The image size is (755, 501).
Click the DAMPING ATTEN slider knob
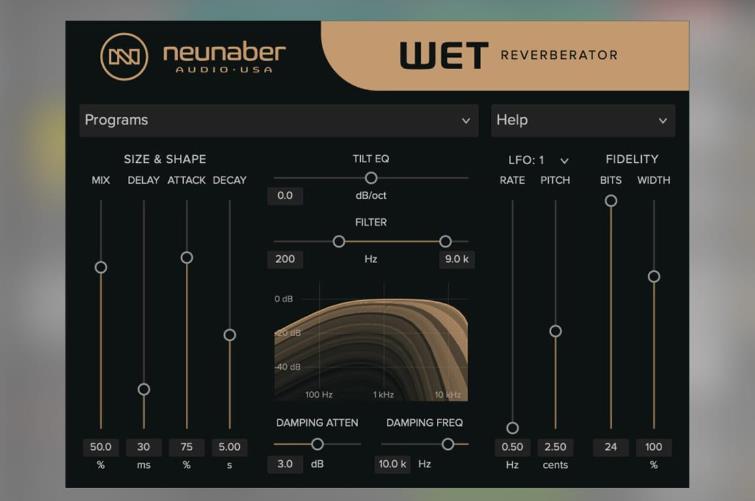pos(317,444)
